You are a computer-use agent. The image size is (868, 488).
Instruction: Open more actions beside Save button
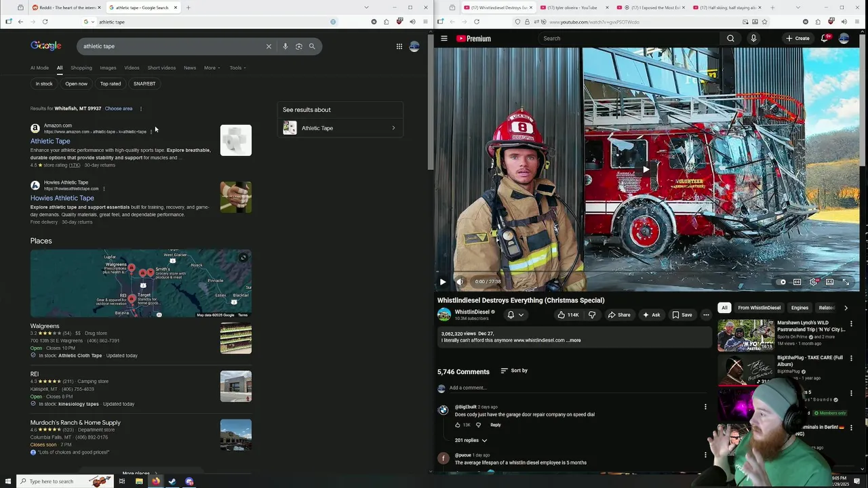pos(706,314)
